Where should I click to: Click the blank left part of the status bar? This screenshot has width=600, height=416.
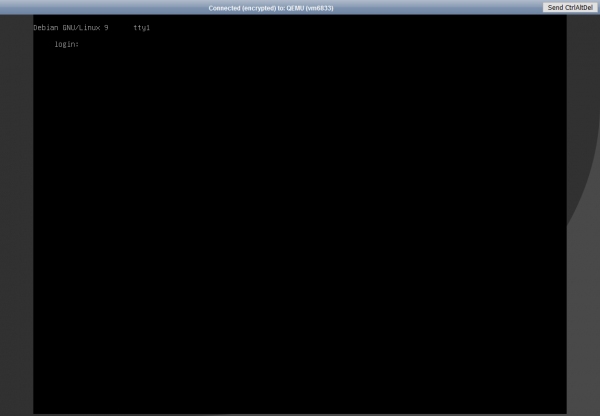point(80,7)
